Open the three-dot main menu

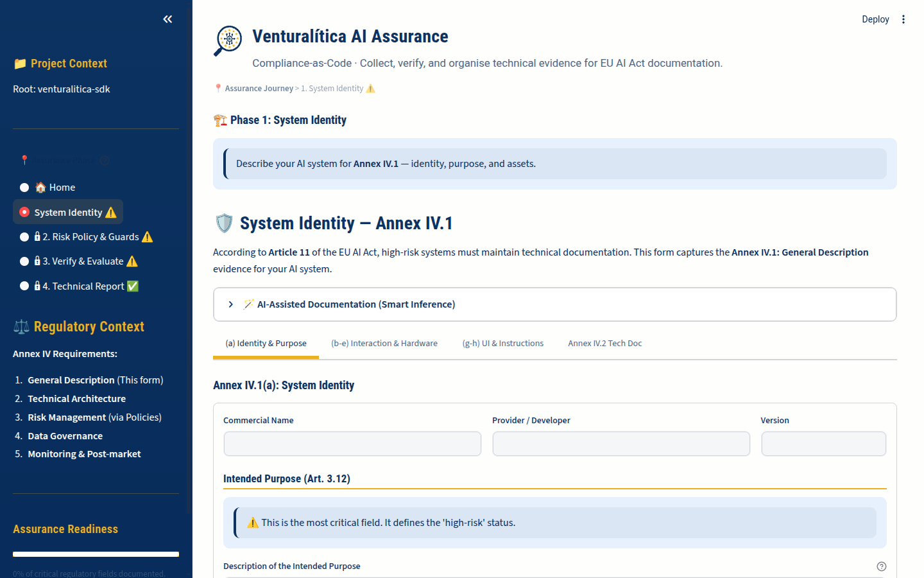point(903,19)
